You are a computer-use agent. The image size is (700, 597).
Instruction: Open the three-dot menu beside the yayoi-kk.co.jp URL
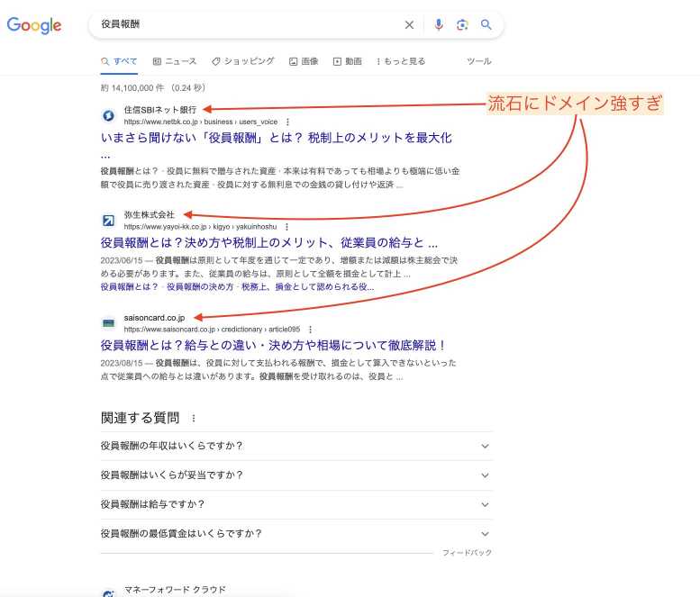(286, 227)
